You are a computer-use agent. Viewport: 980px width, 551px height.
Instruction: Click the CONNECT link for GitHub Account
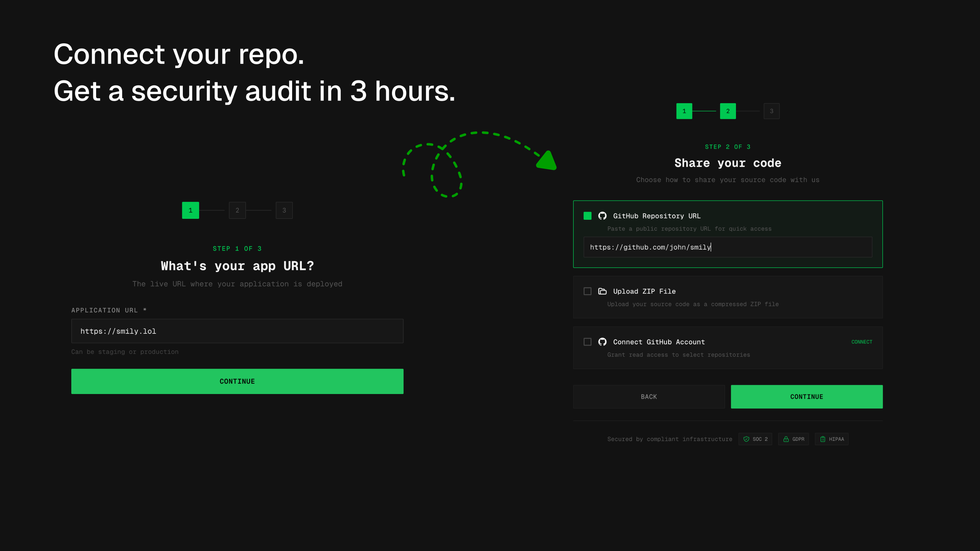862,342
